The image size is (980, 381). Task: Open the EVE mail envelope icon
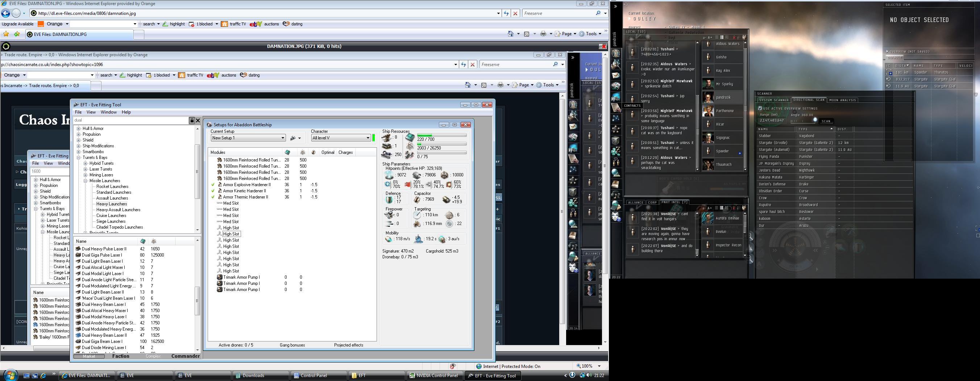[616, 75]
